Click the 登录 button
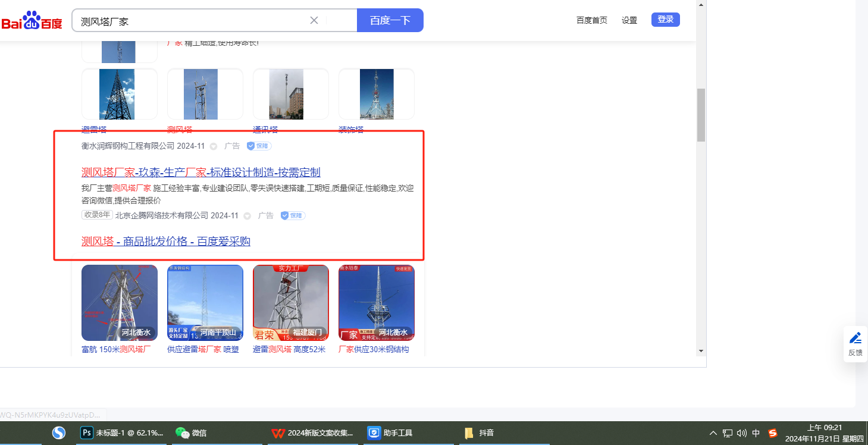This screenshot has height=445, width=868. [x=666, y=20]
